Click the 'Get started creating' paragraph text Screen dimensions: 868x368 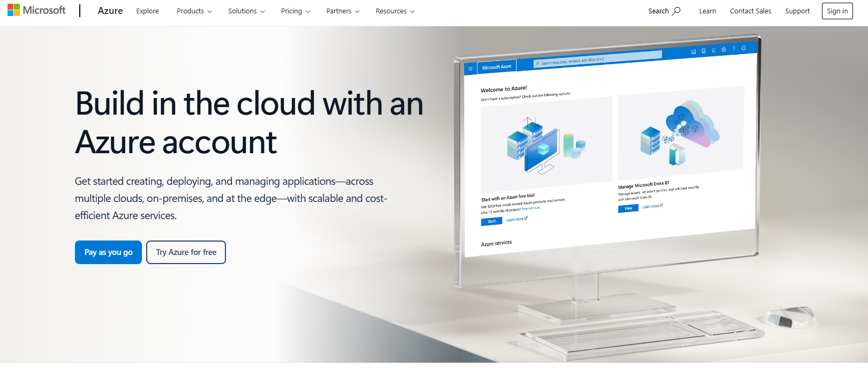[231, 198]
